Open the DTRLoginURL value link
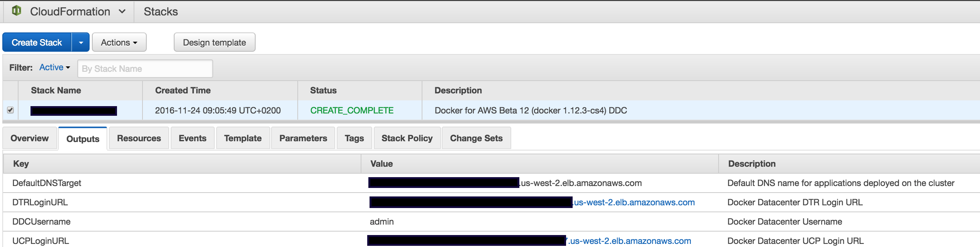 tap(634, 202)
